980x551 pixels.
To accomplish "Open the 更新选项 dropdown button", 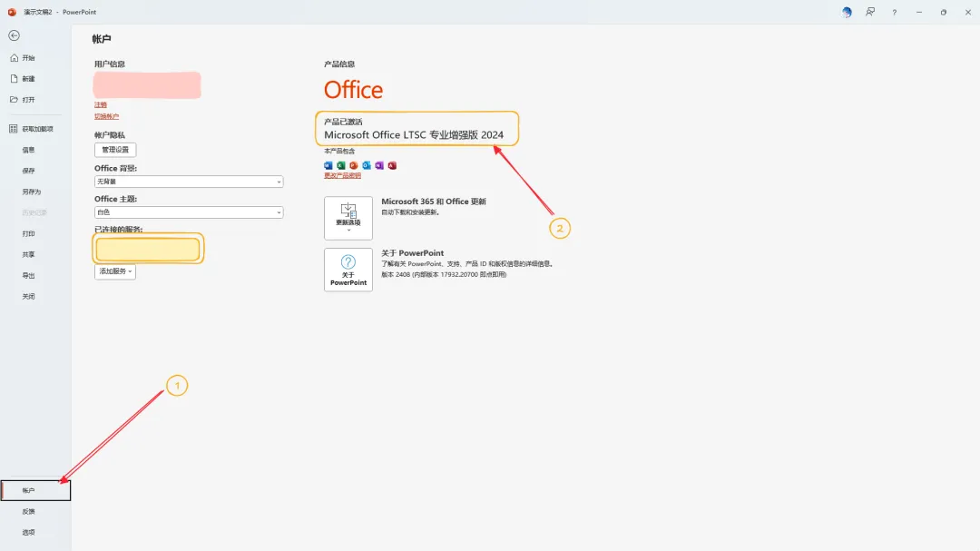I will coord(348,218).
